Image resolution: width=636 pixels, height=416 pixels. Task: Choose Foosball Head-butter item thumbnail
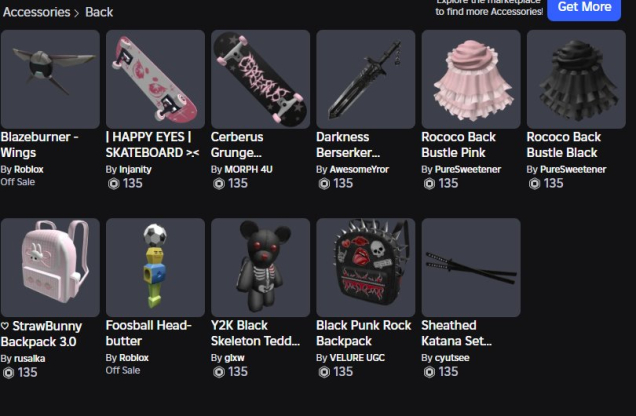[155, 268]
